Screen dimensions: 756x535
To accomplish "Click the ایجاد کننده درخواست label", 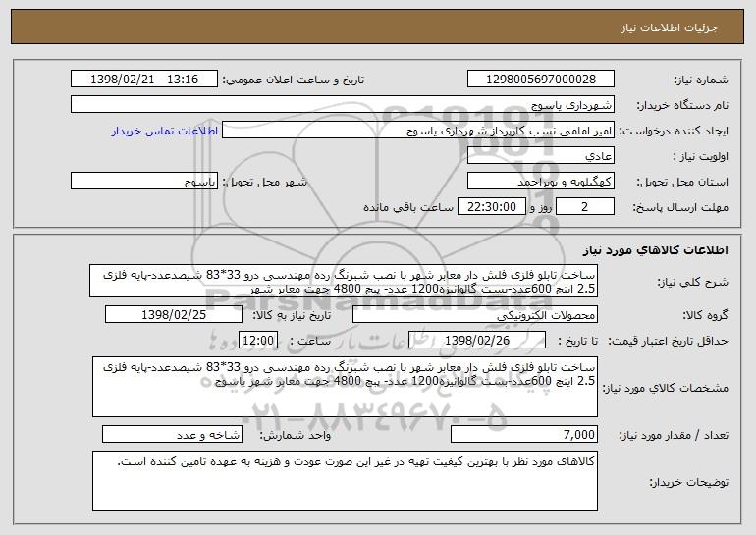I will [674, 131].
